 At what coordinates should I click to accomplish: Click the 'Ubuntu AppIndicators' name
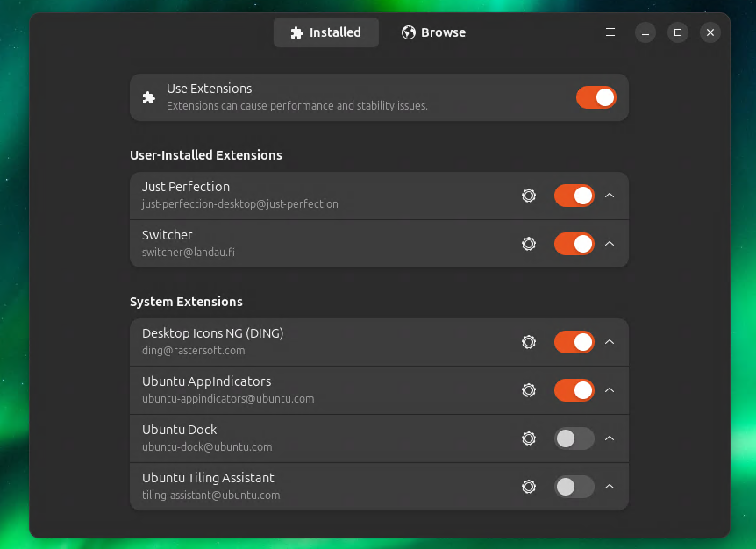pos(206,381)
